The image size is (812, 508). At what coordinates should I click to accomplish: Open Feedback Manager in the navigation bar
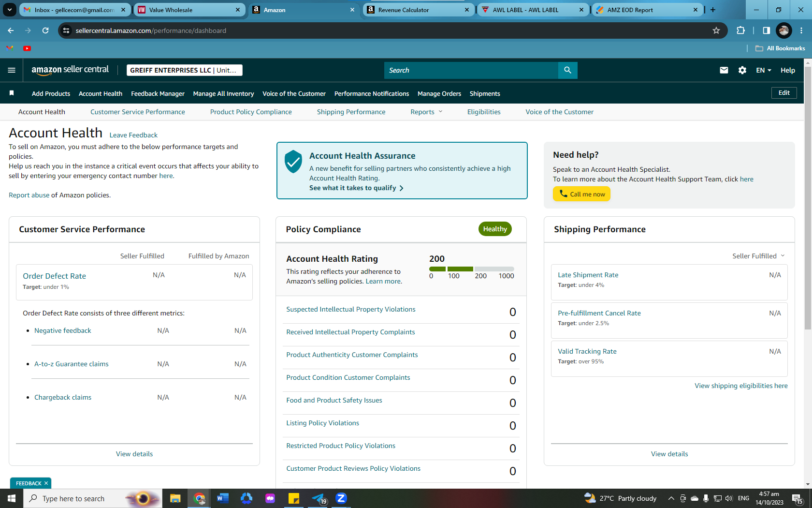(158, 93)
